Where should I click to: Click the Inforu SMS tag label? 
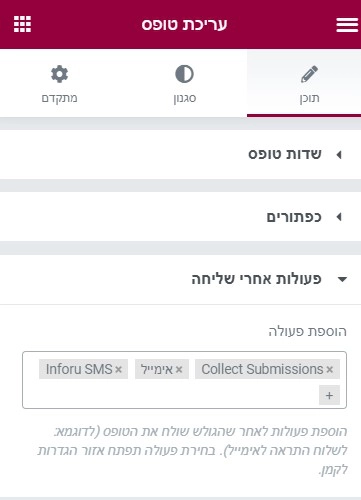click(79, 369)
